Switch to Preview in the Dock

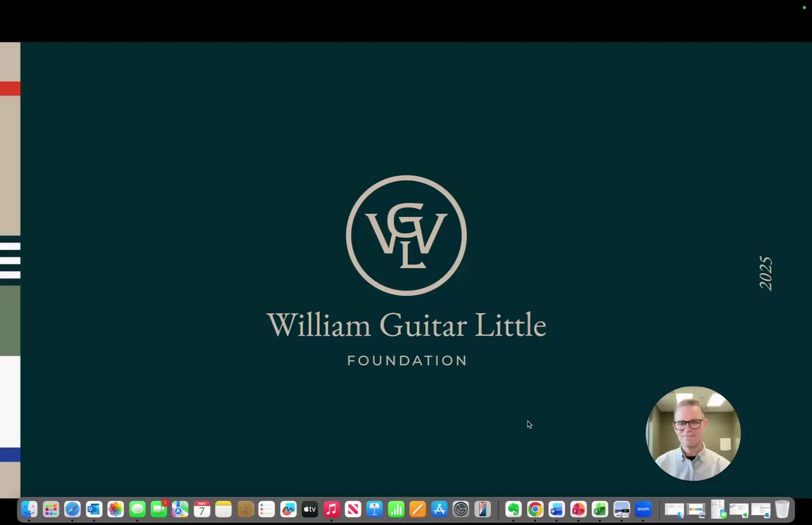coord(622,509)
